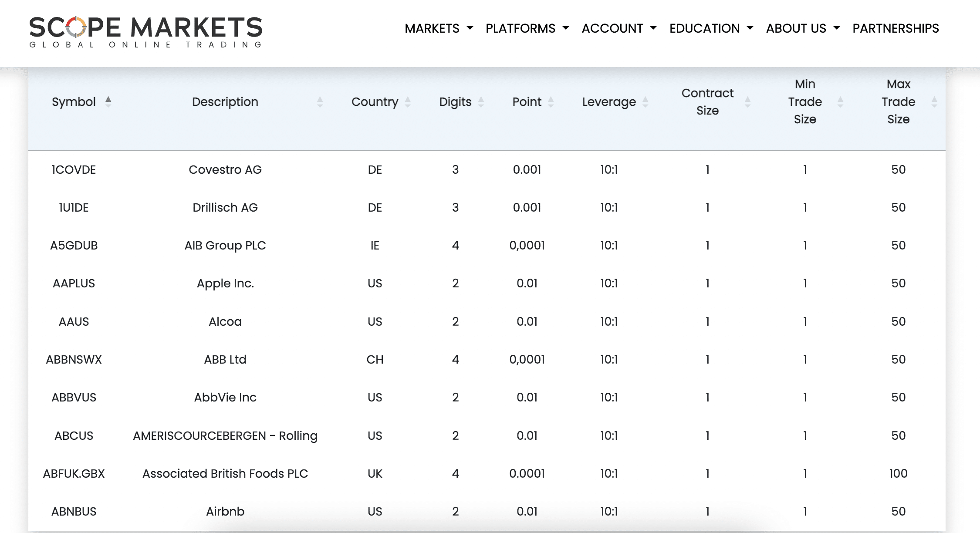Click the Symbol column header text
This screenshot has height=533, width=980.
pyautogui.click(x=74, y=102)
